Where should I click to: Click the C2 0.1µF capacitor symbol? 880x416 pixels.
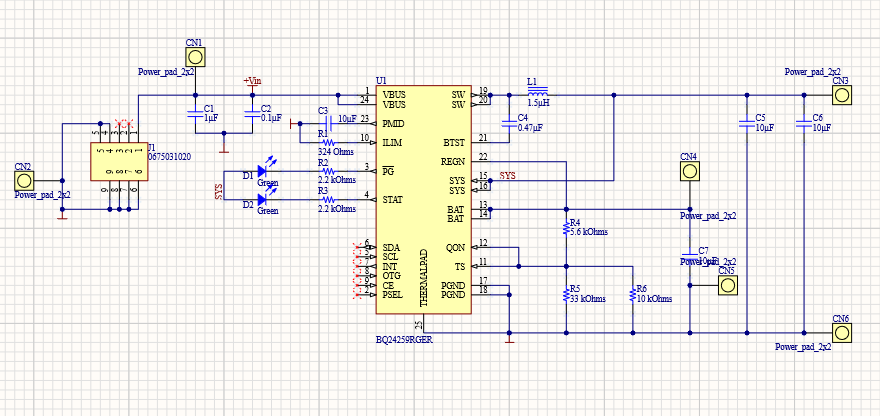(x=252, y=114)
